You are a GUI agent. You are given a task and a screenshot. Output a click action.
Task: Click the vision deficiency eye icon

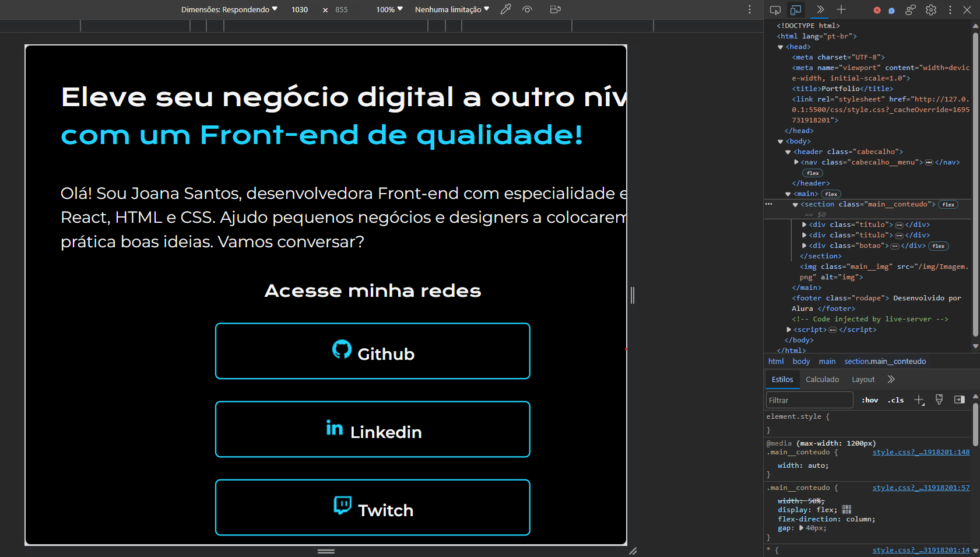(x=527, y=9)
